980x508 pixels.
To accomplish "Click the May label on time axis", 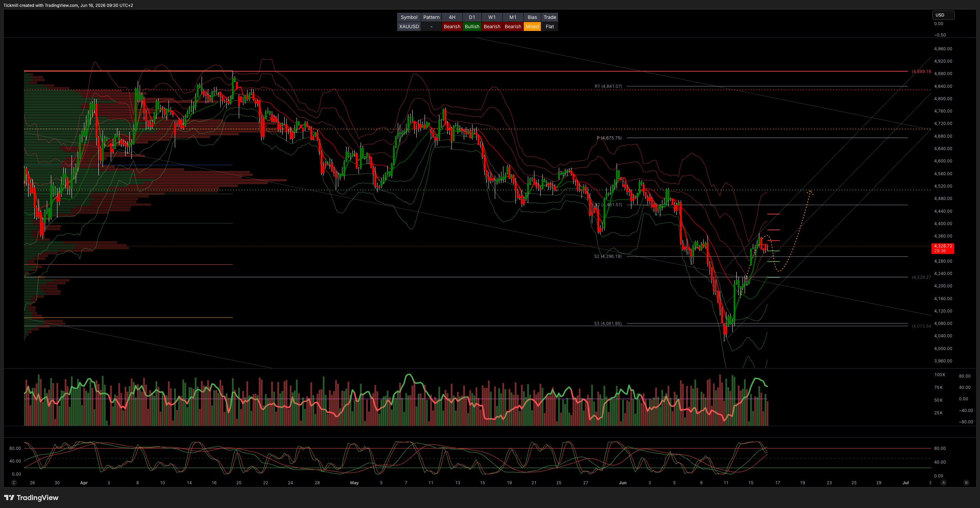I will coord(354,483).
